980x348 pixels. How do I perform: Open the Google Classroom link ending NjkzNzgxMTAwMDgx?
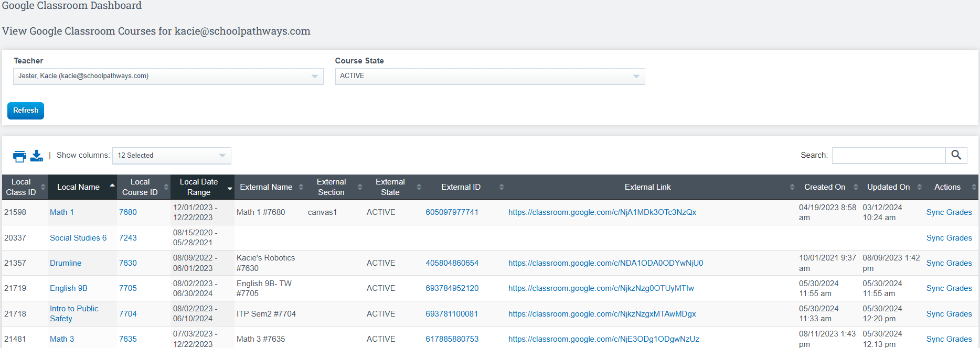[602, 314]
